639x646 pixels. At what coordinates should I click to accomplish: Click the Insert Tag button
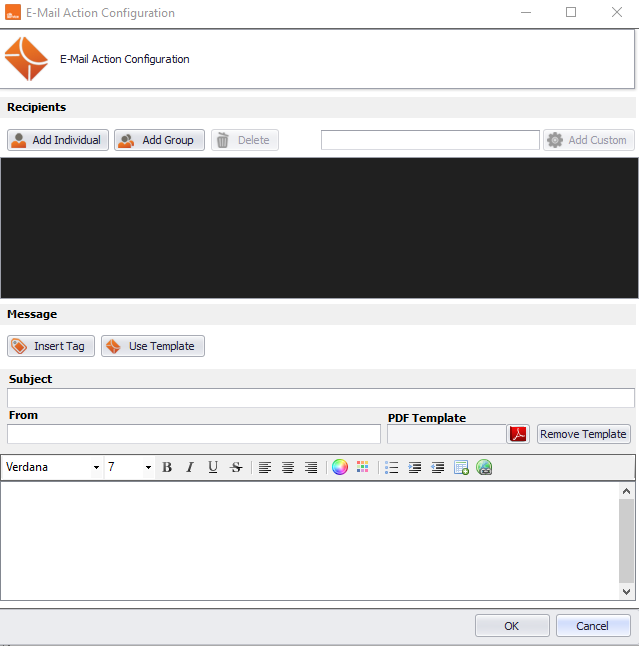coord(51,346)
